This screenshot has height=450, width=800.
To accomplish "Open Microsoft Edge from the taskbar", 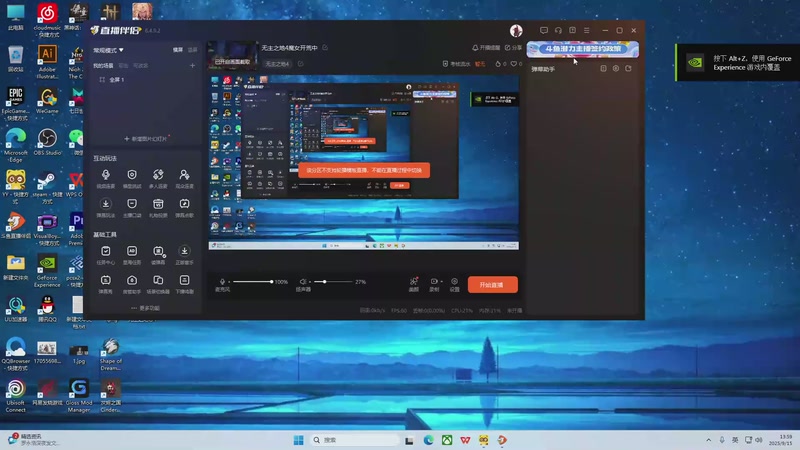I will (x=429, y=440).
